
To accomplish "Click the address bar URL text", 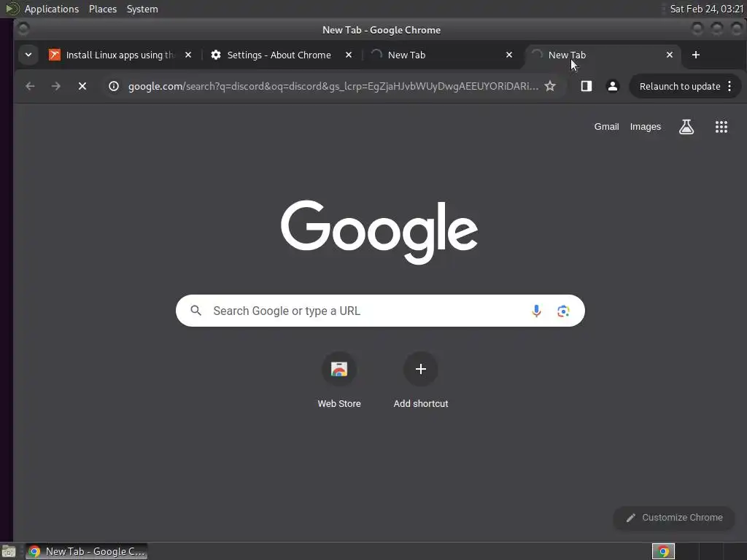I will point(333,86).
